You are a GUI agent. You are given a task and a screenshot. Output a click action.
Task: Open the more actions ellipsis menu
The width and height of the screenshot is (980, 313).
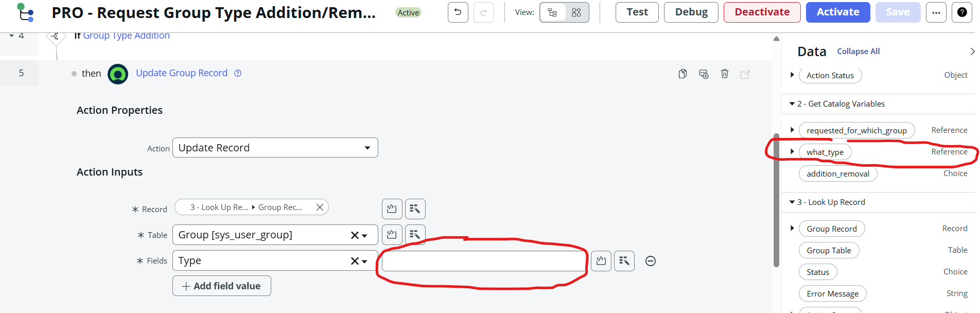tap(936, 12)
